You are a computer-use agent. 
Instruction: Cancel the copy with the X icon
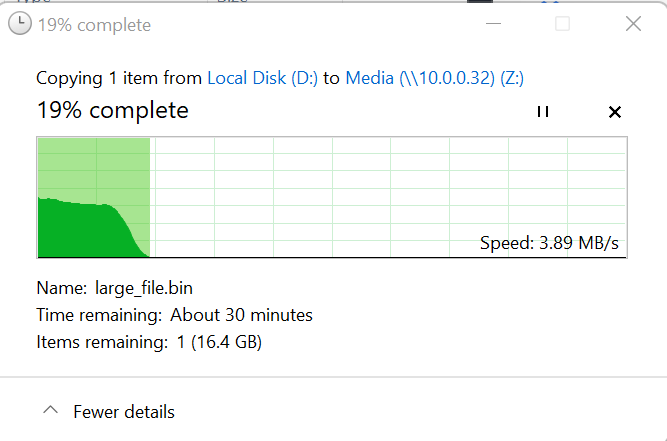click(615, 112)
